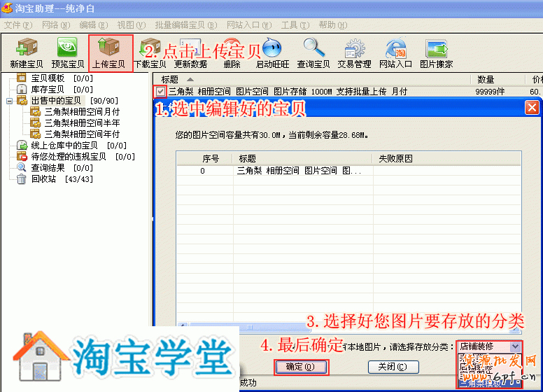Collapse the 出售中的宝贝 tree node
The image size is (543, 392).
pyautogui.click(x=10, y=101)
